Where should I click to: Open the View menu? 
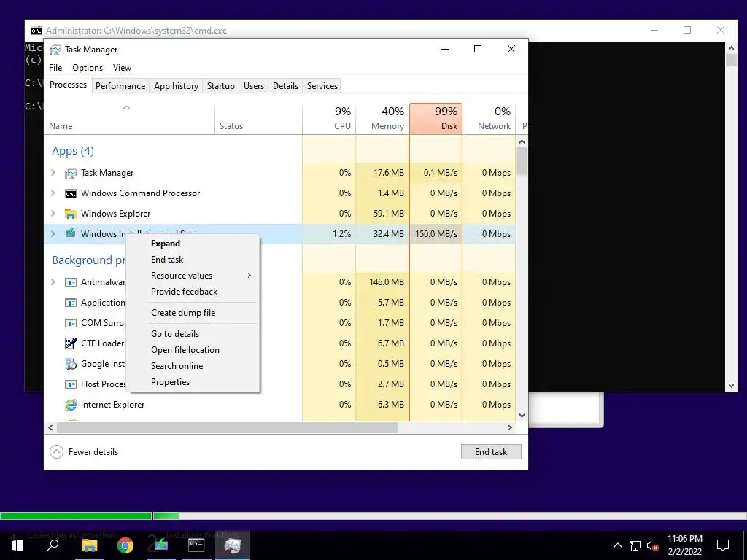122,68
